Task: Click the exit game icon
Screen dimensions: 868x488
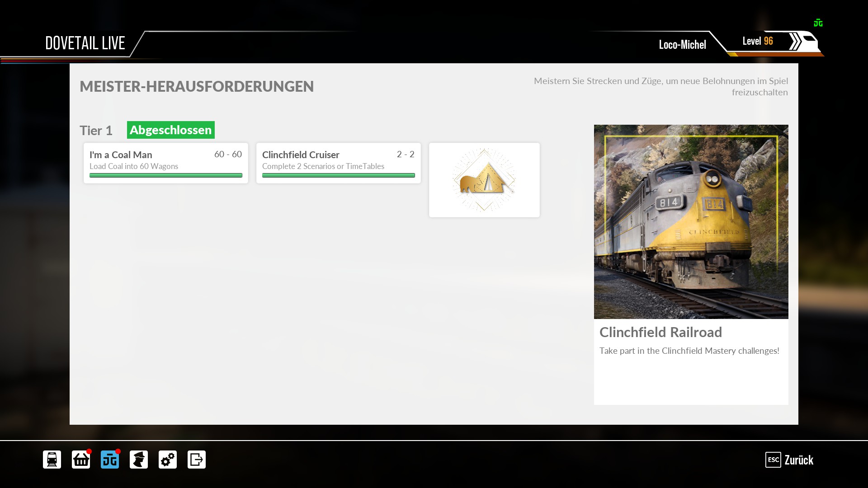Action: [x=197, y=460]
